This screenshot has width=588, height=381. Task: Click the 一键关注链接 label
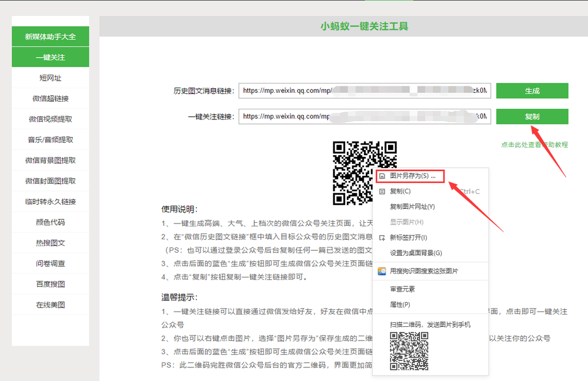(211, 116)
